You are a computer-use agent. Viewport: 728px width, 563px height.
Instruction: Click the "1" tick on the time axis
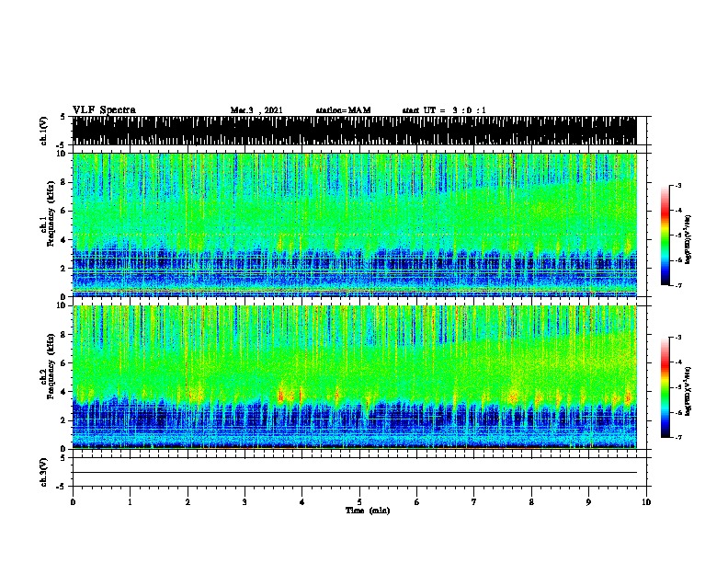[130, 502]
